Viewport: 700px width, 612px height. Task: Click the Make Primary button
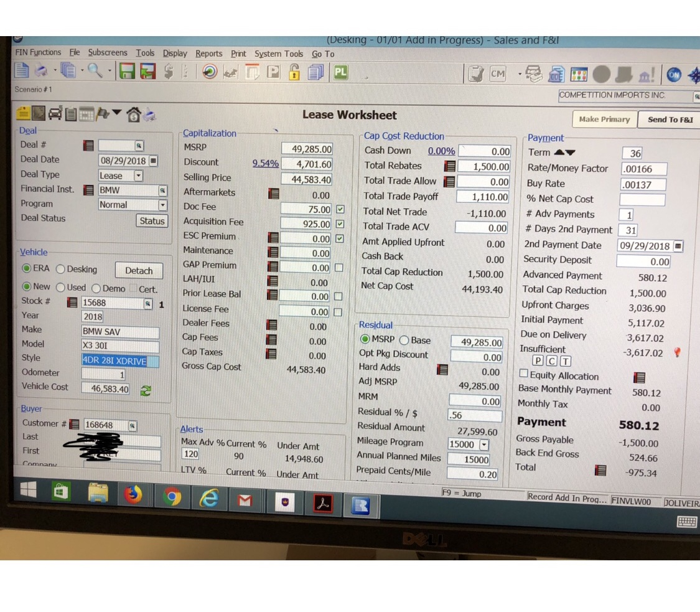coord(604,120)
